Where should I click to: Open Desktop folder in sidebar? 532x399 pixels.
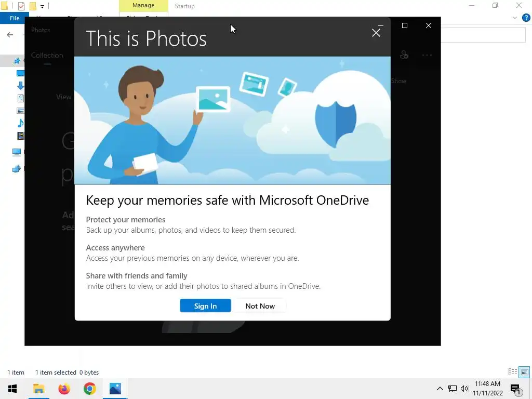tap(20, 73)
